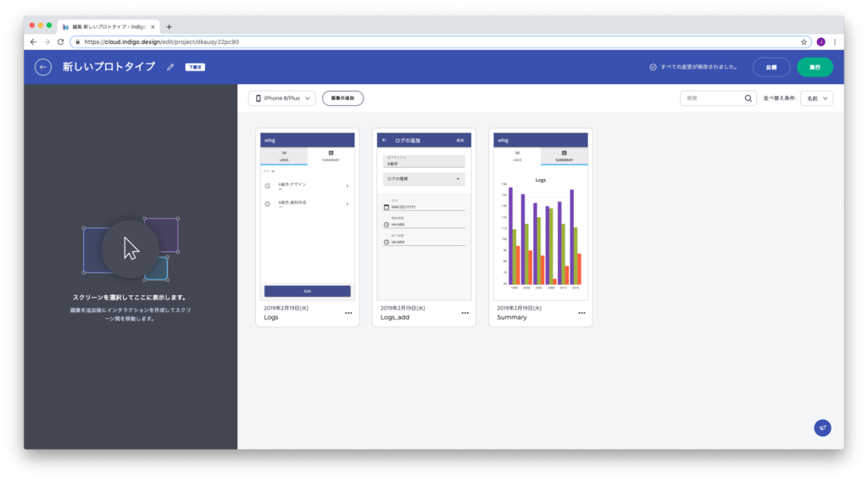Viewport: 868px width, 481px height.
Task: Click the green 実行 run button
Action: point(815,67)
